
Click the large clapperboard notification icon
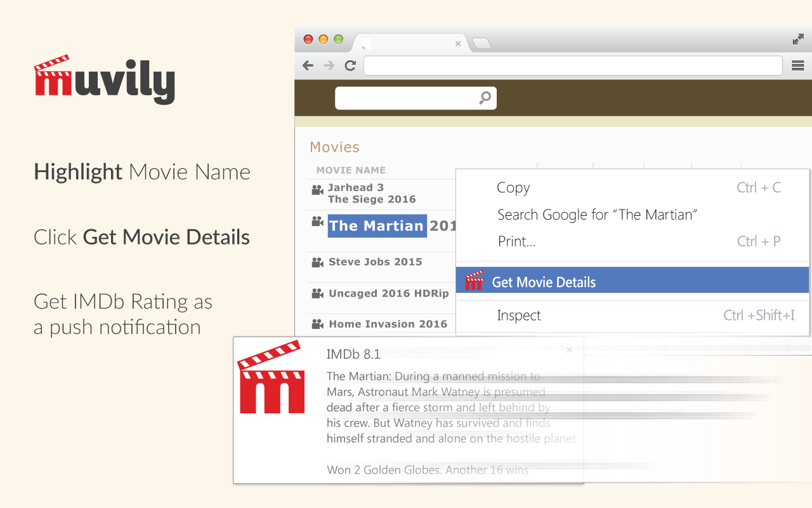[x=271, y=377]
